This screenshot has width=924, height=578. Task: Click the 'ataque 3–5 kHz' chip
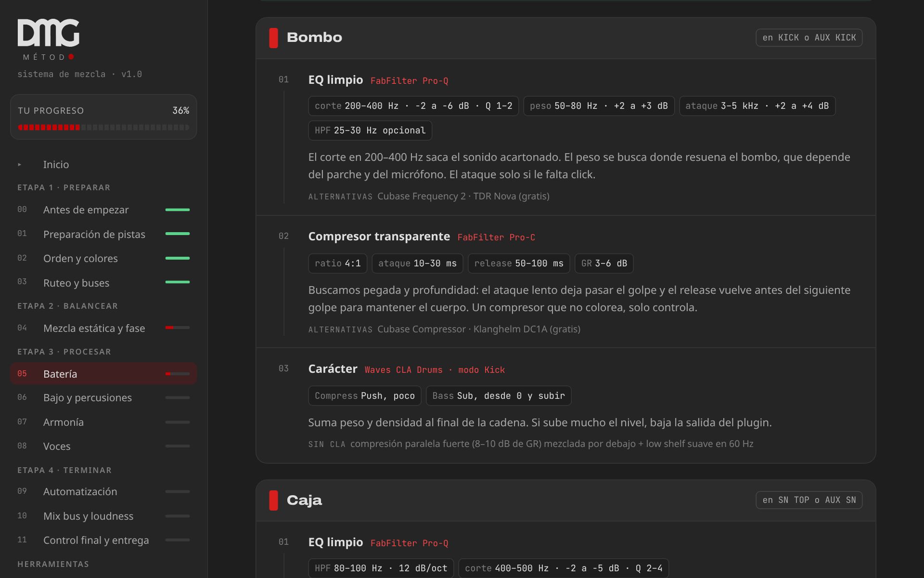[x=757, y=106]
